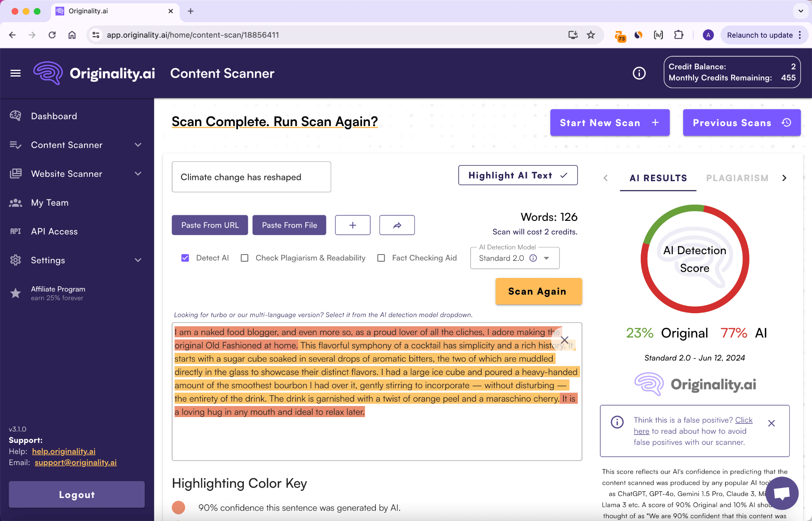Expand the Settings sidebar section
This screenshot has width=812, height=521.
pos(138,260)
